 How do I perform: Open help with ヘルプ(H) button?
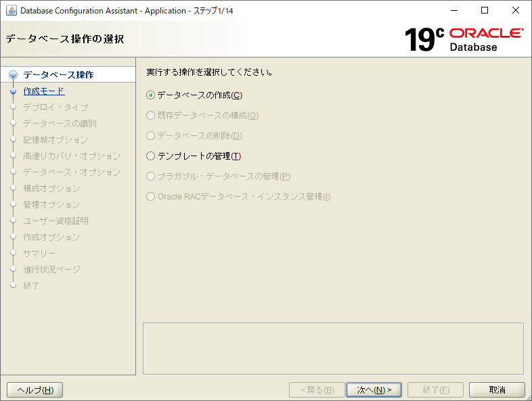[x=35, y=390]
